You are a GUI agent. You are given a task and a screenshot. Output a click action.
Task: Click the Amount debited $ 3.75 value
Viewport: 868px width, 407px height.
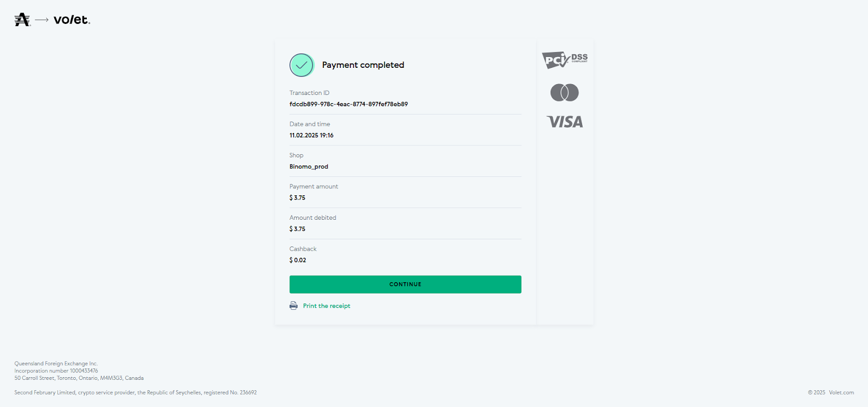coord(297,229)
